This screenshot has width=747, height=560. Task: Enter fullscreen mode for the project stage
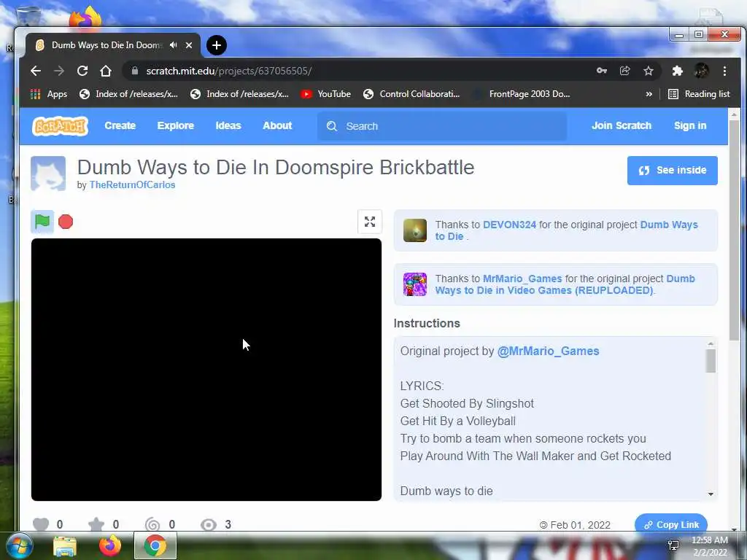pos(370,222)
